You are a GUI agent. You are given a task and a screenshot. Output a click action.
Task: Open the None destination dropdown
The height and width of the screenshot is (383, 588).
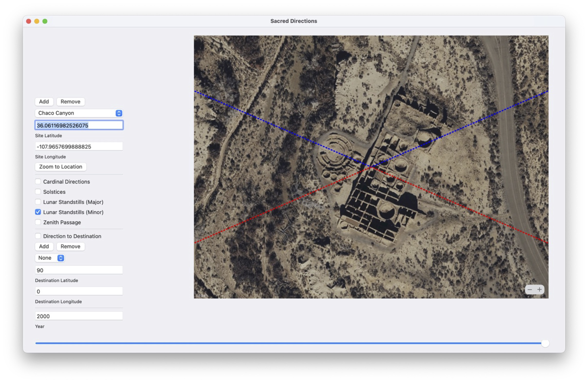(50, 258)
